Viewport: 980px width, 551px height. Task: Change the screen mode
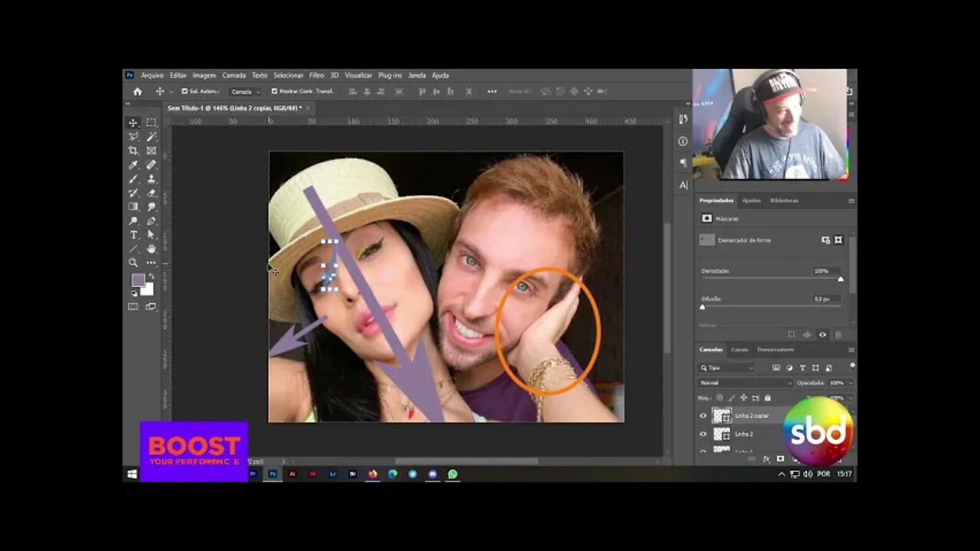tap(152, 307)
